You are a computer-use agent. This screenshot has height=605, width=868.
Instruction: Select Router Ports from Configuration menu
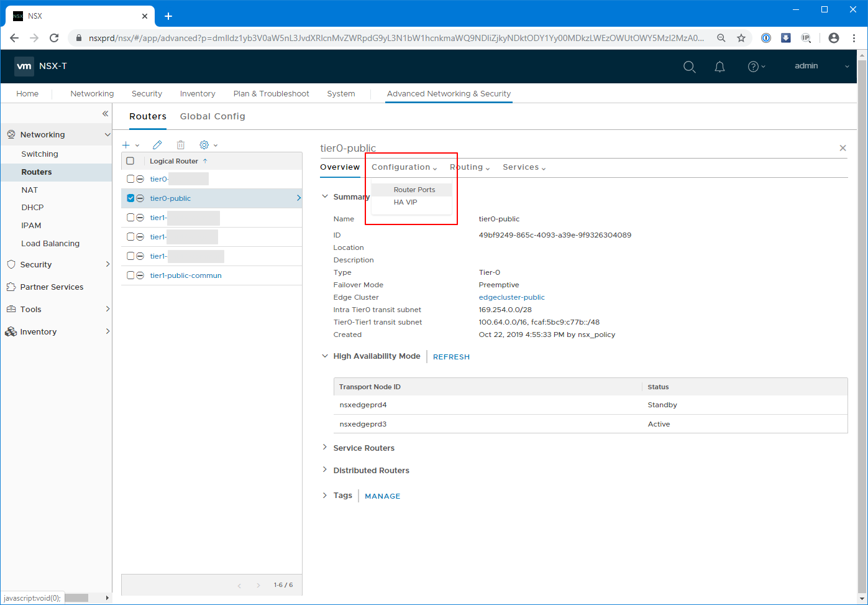click(414, 190)
